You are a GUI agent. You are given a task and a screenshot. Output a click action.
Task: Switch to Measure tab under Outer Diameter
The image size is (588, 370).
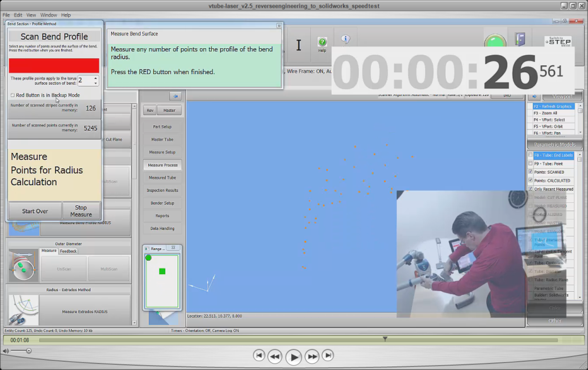(x=49, y=251)
